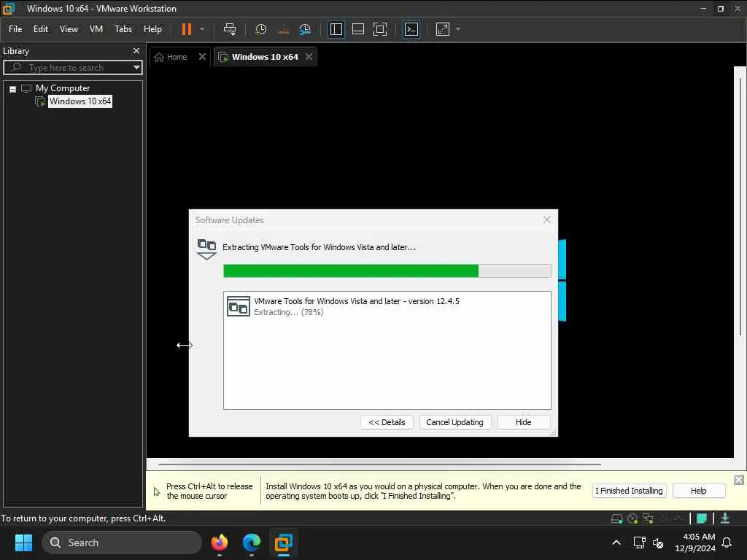Viewport: 747px width, 560px height.
Task: Open the Help menu
Action: pos(152,29)
